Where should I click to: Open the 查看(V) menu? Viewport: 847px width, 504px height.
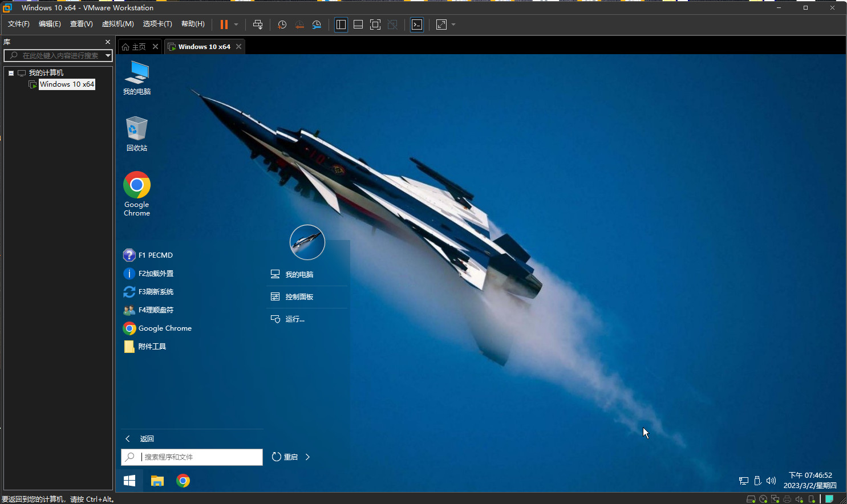[x=82, y=24]
